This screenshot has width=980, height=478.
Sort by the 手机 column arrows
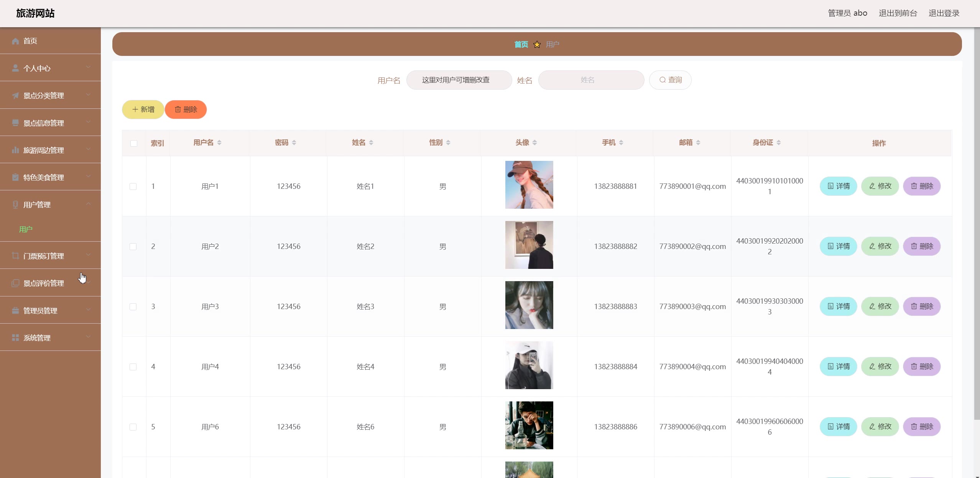621,142
